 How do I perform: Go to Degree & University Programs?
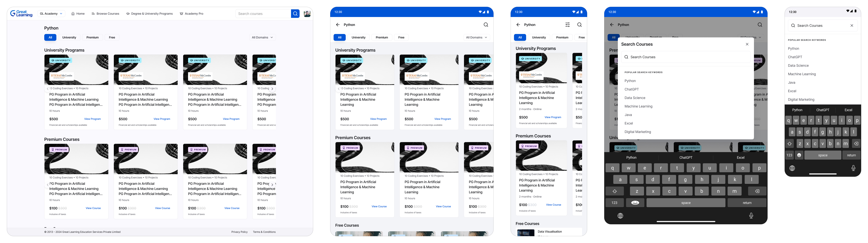pos(149,14)
